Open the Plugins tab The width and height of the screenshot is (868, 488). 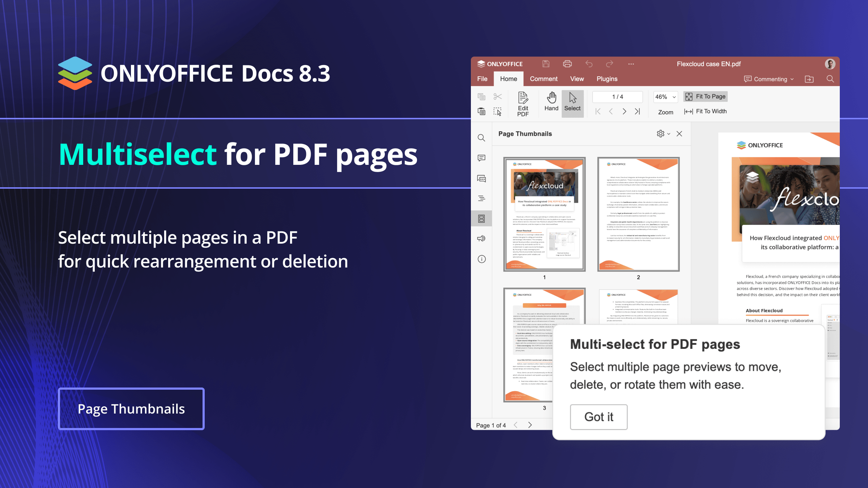point(607,79)
